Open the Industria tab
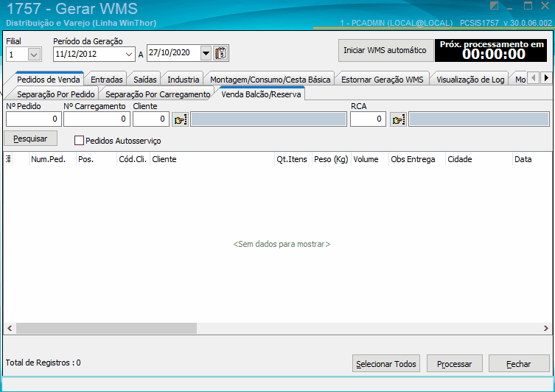Screen dimensions: 555x392 [183, 80]
